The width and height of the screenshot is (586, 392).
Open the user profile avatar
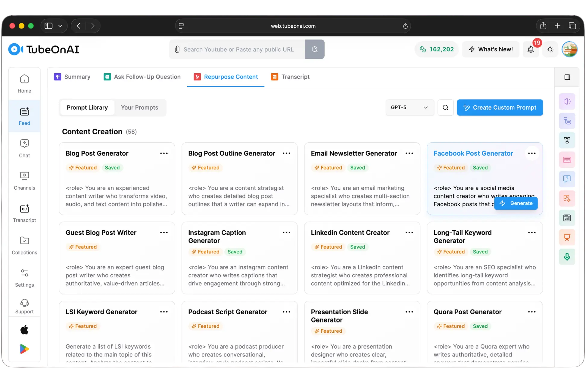[x=569, y=49]
